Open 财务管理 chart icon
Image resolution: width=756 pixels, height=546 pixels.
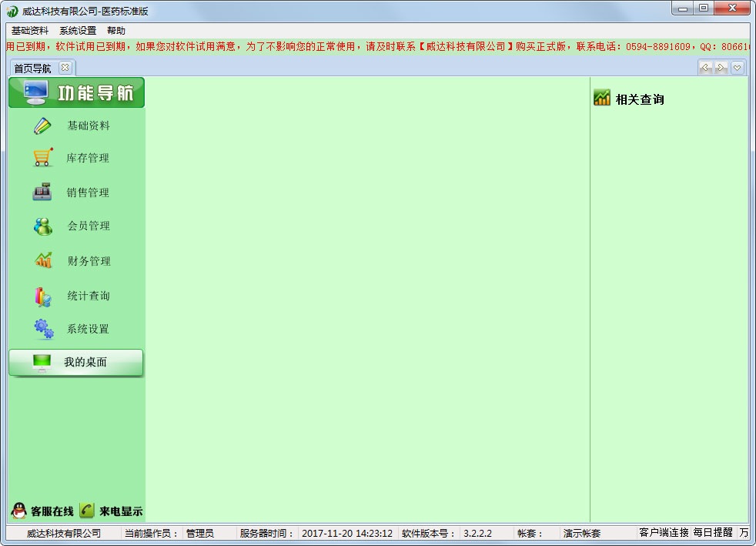(x=43, y=260)
